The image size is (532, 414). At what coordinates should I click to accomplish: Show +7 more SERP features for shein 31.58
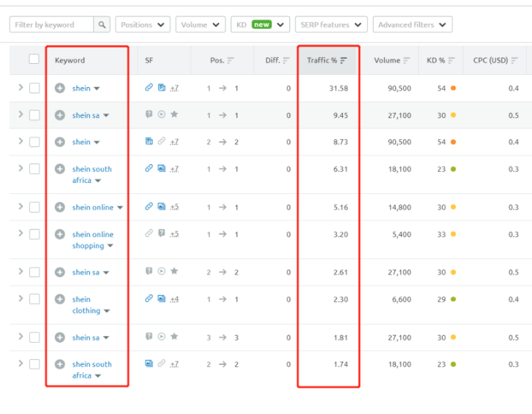pos(174,88)
